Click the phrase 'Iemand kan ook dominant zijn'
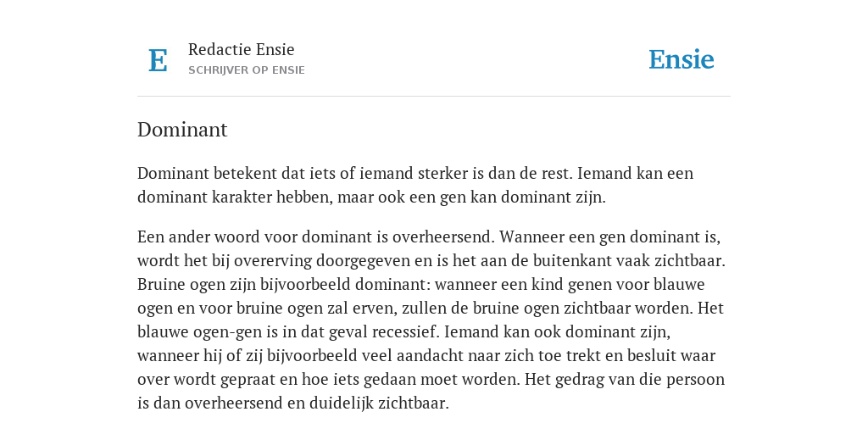The image size is (868, 434). tap(557, 332)
